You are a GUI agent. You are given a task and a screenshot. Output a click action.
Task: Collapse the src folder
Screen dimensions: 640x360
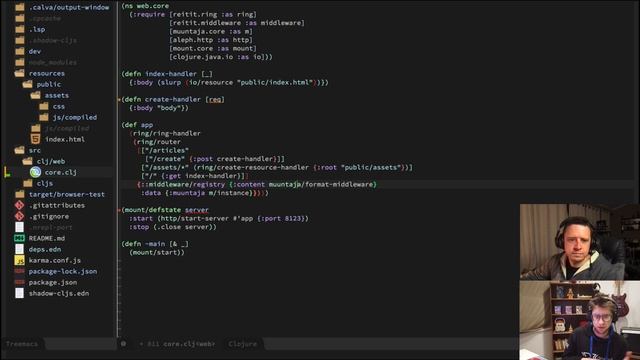point(35,150)
